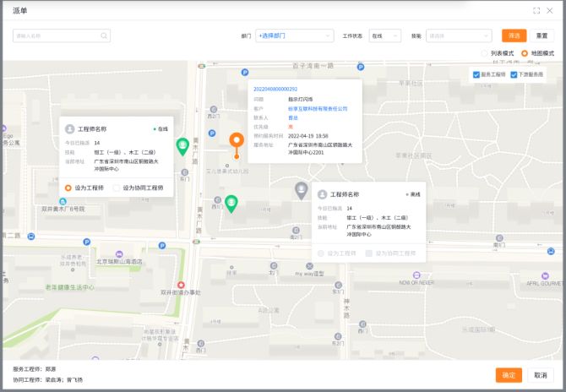The image size is (566, 392).
Task: Click the fullscreen expand icon in dialog header
Action: coord(536,10)
